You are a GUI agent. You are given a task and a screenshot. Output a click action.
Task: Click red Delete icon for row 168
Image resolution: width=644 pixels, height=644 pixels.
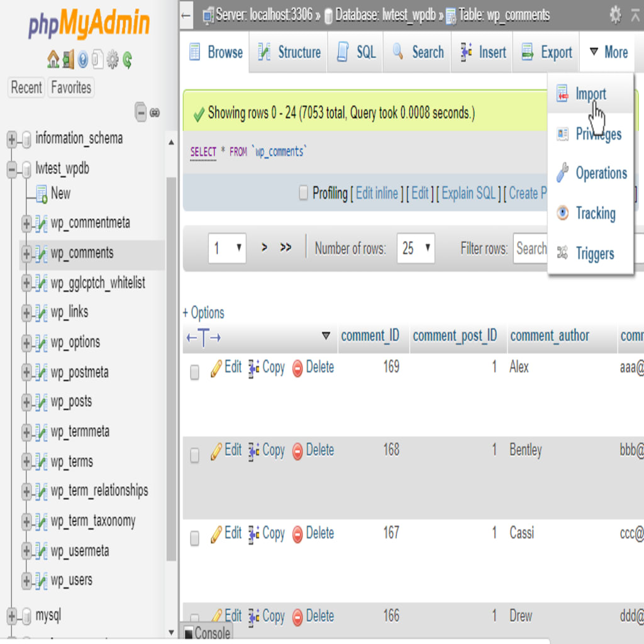297,452
